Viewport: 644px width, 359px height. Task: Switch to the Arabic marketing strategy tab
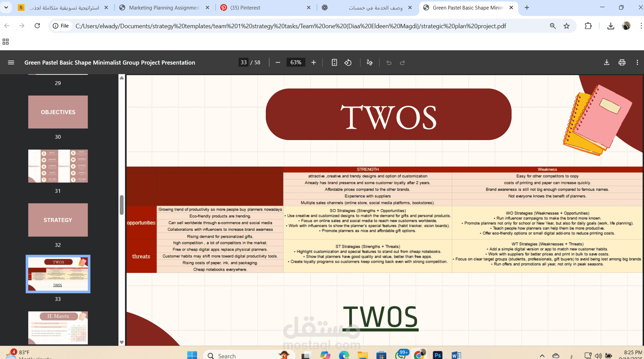(64, 7)
